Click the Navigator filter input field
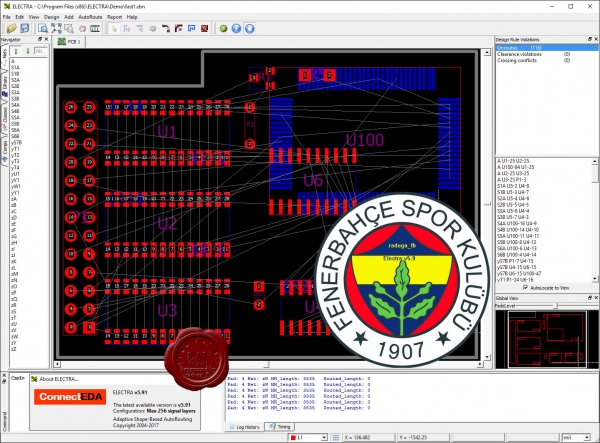 coord(41,51)
